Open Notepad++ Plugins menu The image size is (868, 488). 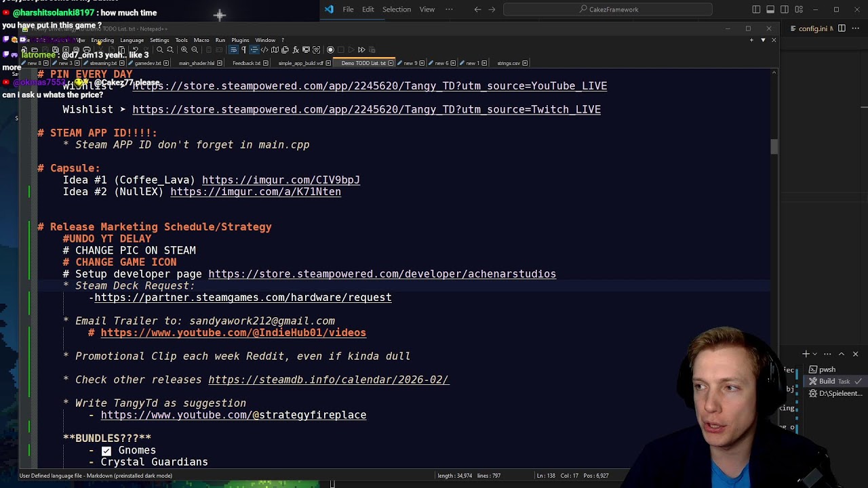(240, 40)
